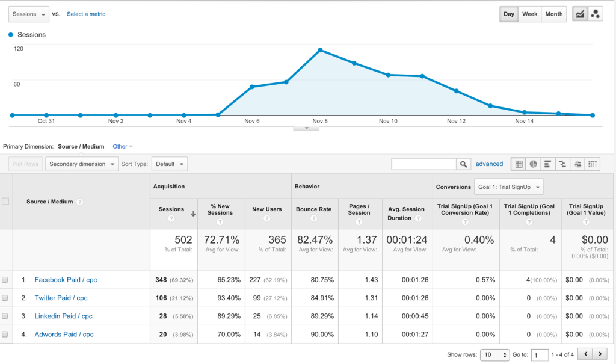
Task: Go to next page of table rows
Action: click(x=600, y=354)
